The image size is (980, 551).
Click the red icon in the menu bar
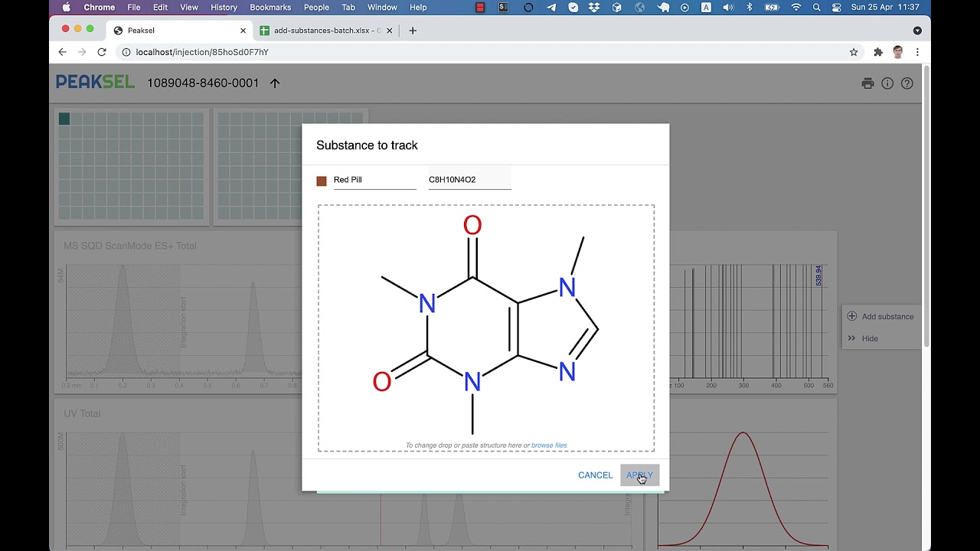click(480, 8)
